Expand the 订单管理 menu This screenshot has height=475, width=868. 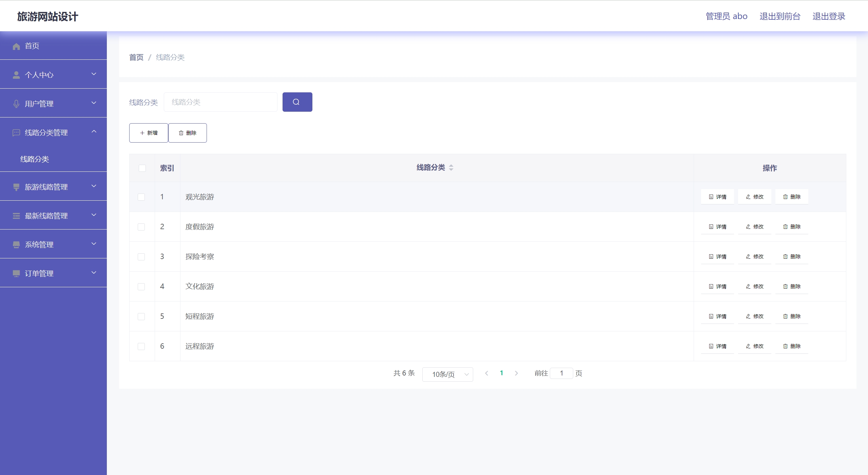pyautogui.click(x=53, y=273)
